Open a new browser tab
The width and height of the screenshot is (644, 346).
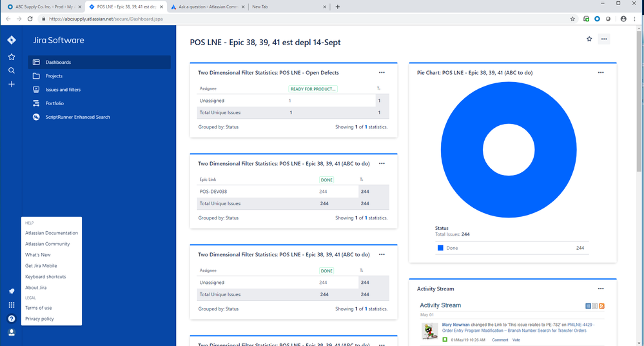coord(338,6)
